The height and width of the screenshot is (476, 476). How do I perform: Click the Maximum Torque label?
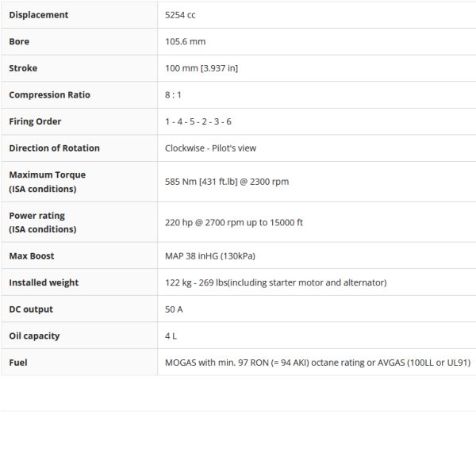pyautogui.click(x=47, y=175)
